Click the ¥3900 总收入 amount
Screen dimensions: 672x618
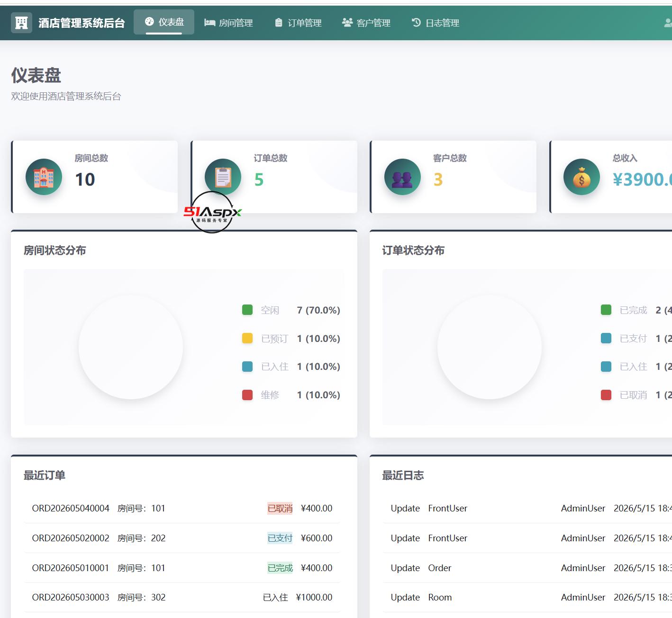pyautogui.click(x=642, y=179)
